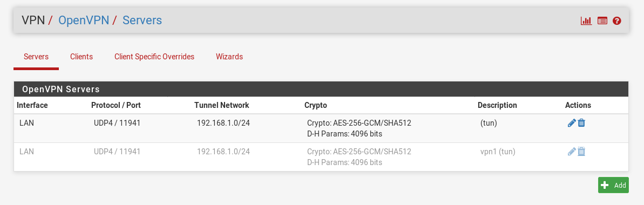This screenshot has width=644, height=205.
Task: Open the Client Specific Overrides tab
Action: tap(154, 57)
